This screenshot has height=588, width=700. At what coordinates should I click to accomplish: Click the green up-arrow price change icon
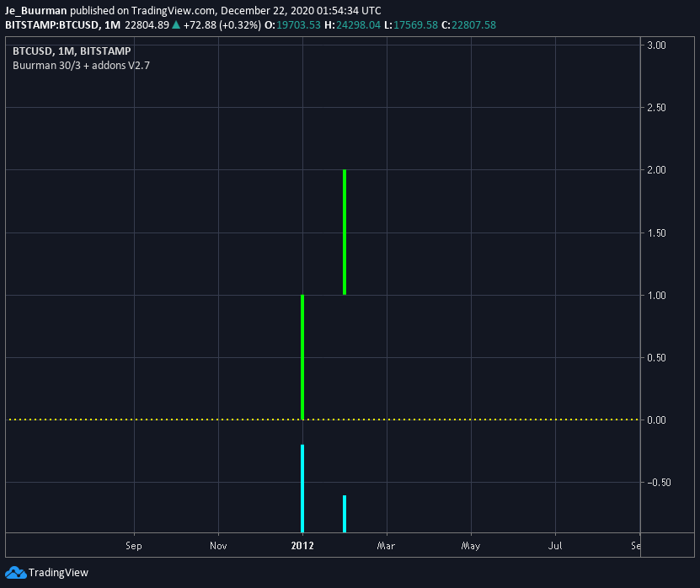coord(176,25)
